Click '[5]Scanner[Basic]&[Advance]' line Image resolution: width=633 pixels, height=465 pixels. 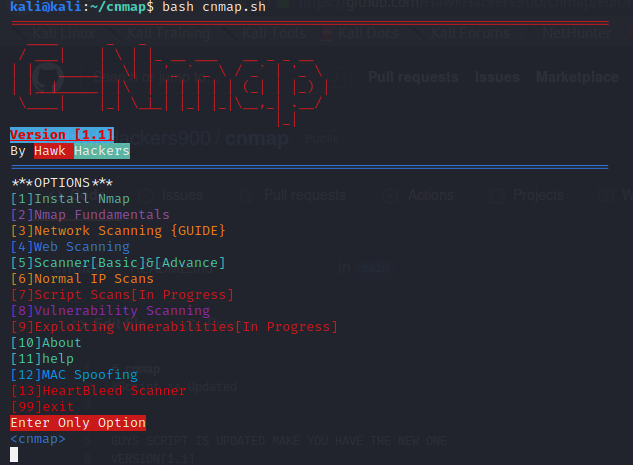pos(118,263)
